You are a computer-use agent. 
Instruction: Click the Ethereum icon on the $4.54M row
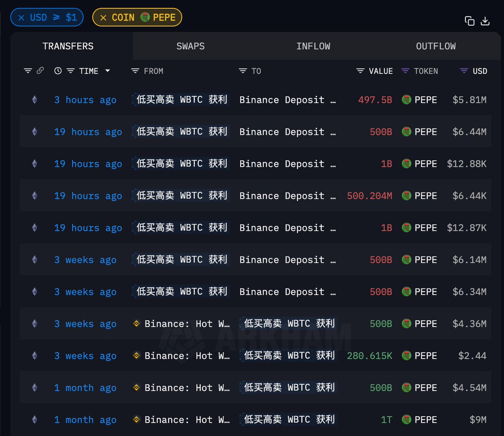(35, 387)
